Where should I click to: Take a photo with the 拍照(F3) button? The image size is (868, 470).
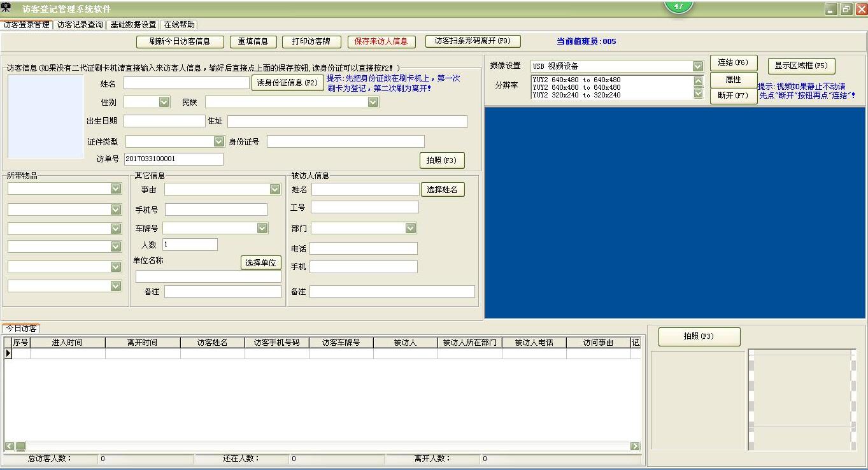pyautogui.click(x=442, y=160)
